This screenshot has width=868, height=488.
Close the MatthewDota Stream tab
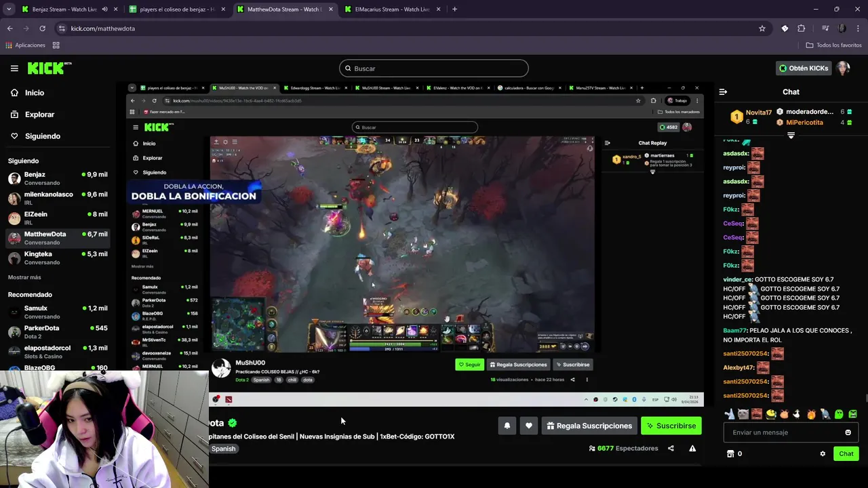tap(330, 9)
